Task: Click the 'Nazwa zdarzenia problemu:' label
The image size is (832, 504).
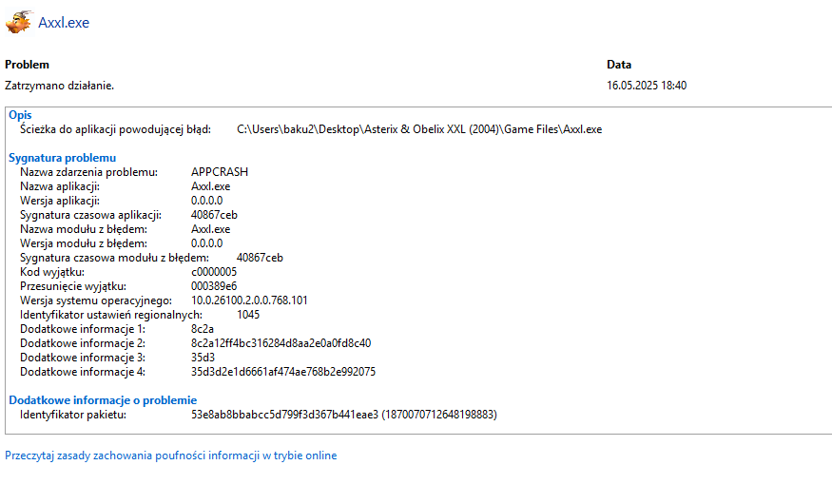Action: coord(88,172)
